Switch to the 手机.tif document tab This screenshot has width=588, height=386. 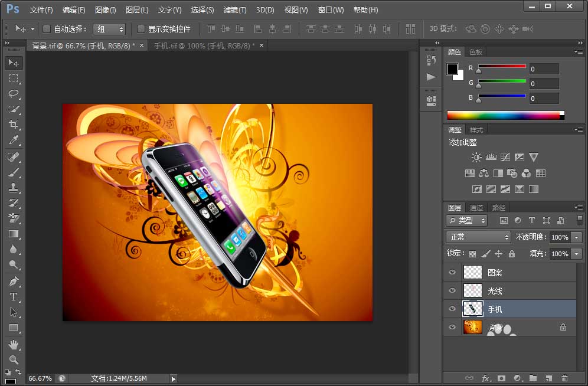pos(204,45)
